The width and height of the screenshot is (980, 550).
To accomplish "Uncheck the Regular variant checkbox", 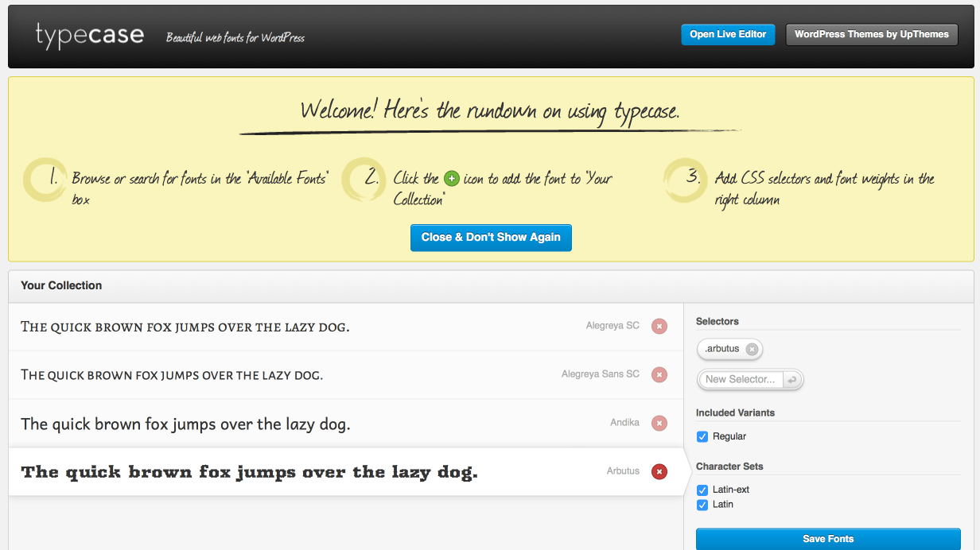I will coord(702,436).
